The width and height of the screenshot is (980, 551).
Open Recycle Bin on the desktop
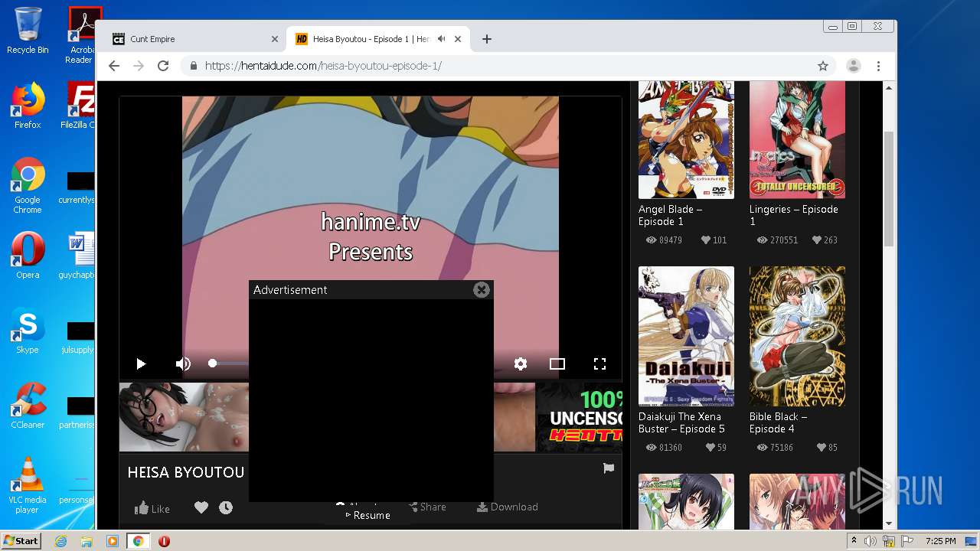(28, 31)
